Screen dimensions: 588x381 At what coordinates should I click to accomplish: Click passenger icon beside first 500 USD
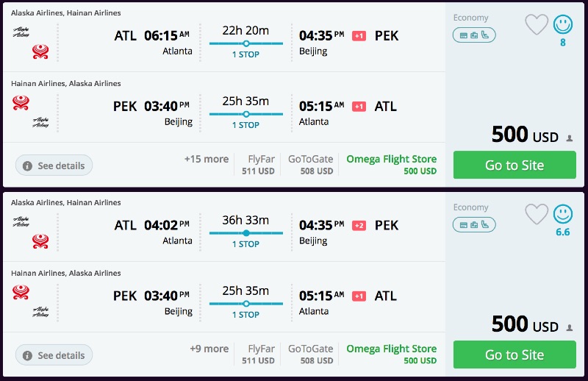click(570, 138)
